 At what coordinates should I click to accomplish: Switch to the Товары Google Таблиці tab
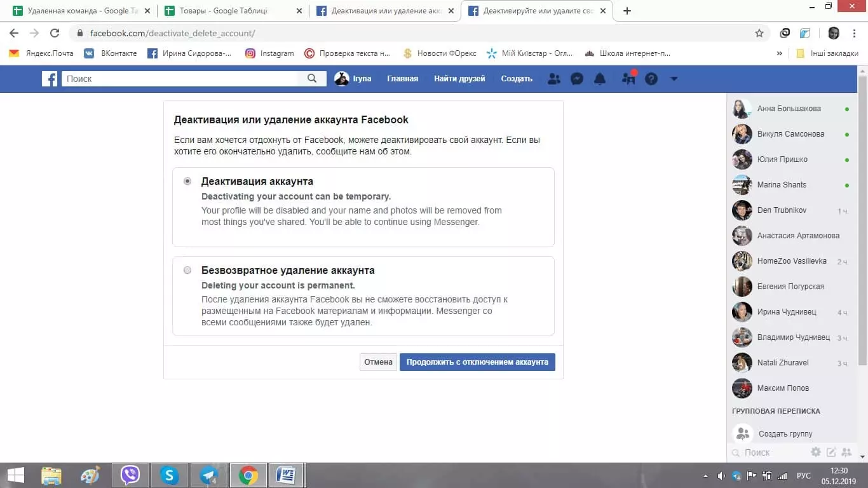tap(222, 11)
